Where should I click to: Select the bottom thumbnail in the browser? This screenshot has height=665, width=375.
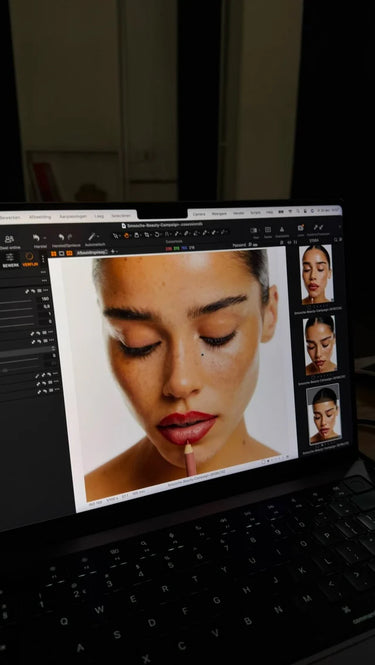click(324, 414)
